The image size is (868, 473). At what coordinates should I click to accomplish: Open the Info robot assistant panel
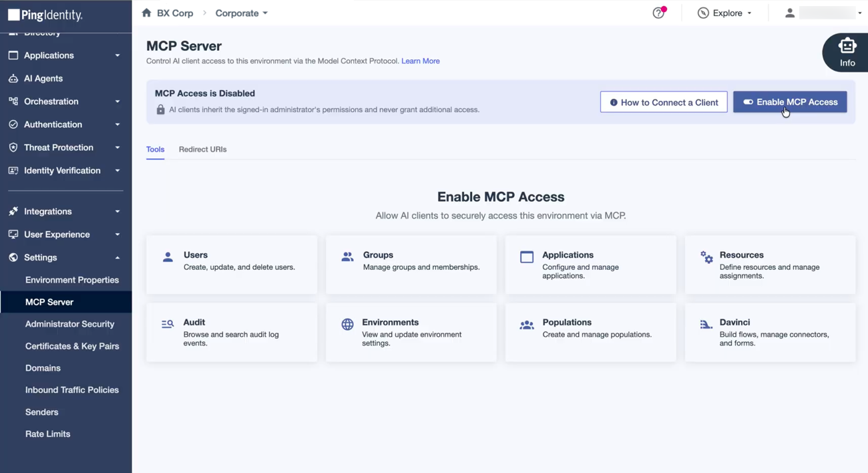click(x=847, y=52)
